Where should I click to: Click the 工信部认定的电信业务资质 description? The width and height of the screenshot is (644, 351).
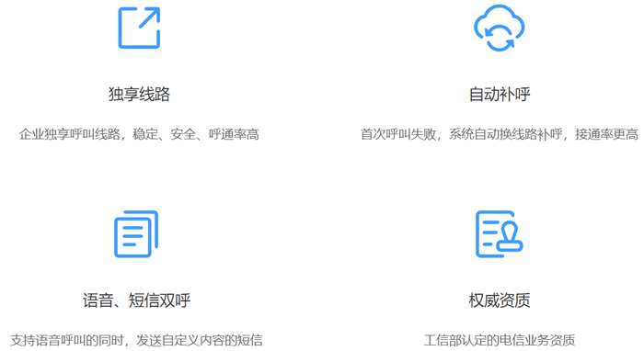[500, 340]
